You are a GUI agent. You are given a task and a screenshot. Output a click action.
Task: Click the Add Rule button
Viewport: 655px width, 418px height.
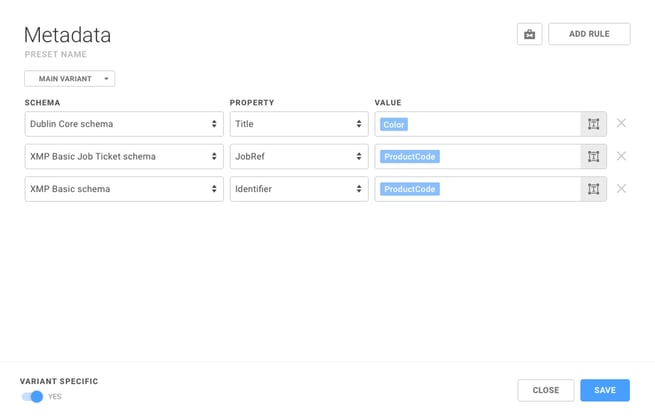pos(589,34)
